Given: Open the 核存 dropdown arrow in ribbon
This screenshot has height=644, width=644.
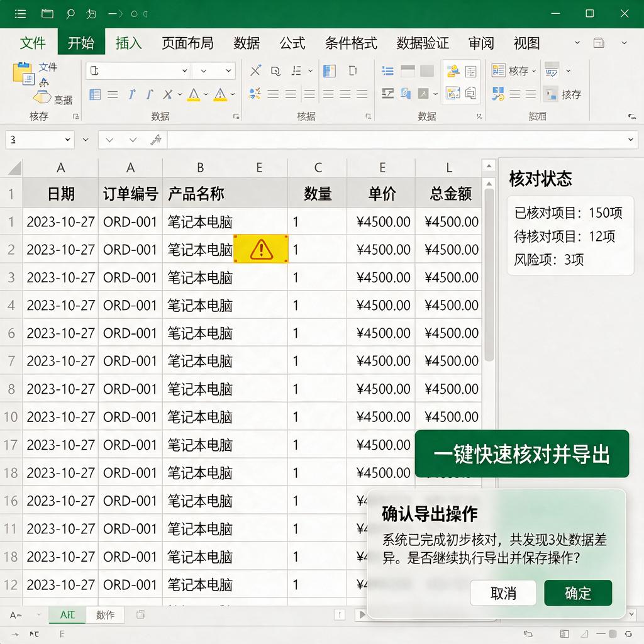Looking at the screenshot, I should [x=533, y=70].
